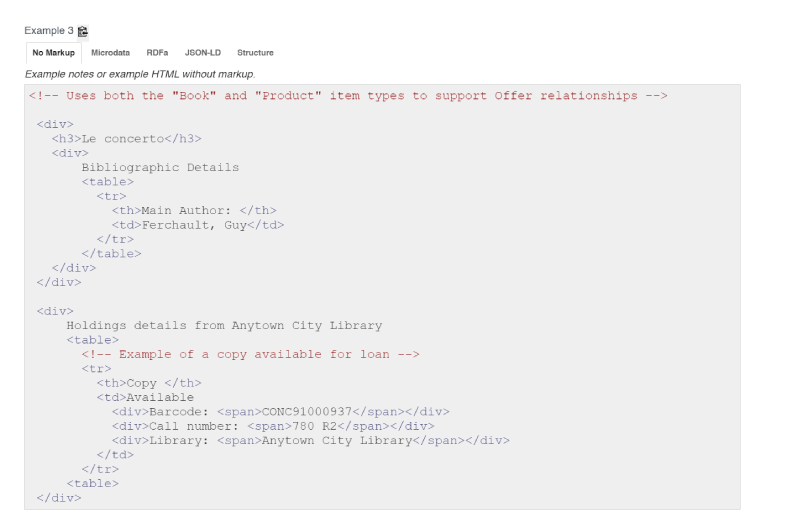Click the 'Example 3' heading text

[49, 31]
